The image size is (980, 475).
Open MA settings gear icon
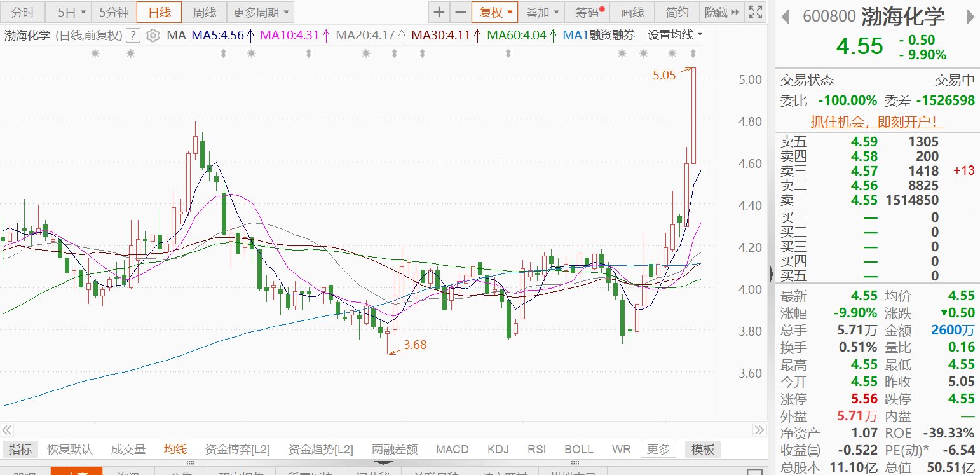(x=153, y=36)
